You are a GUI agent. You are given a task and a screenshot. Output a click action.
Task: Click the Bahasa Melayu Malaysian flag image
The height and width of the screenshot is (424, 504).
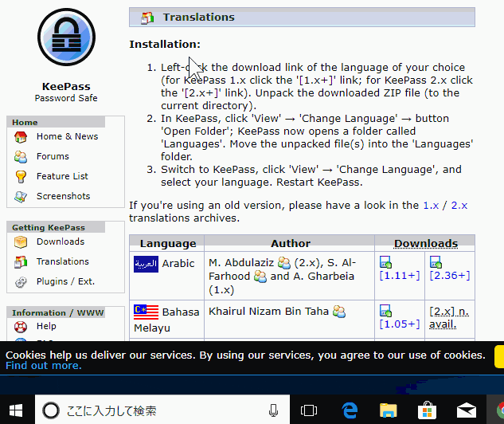146,312
